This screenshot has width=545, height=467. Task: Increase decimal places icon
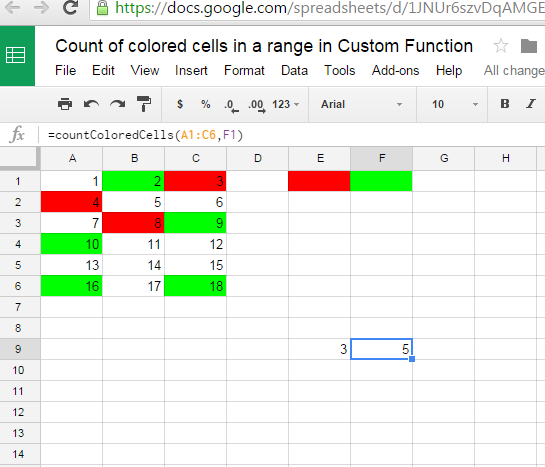click(257, 105)
